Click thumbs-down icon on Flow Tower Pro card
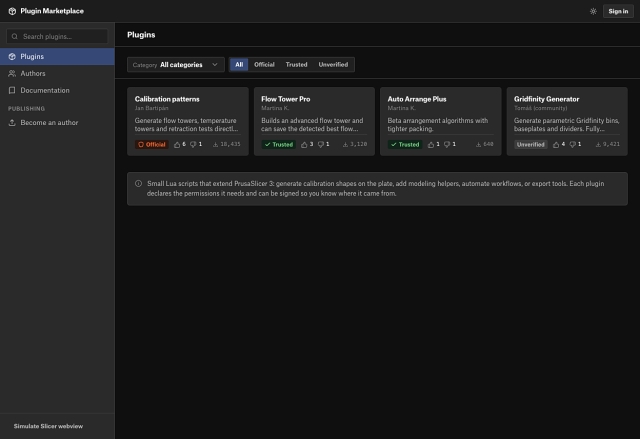This screenshot has width=640, height=439. point(320,144)
